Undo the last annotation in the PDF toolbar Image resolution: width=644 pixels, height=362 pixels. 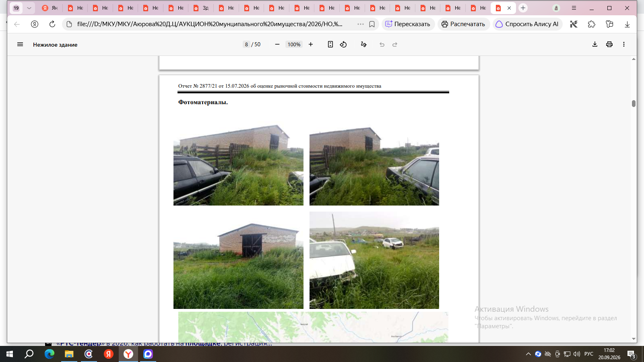[x=382, y=44]
